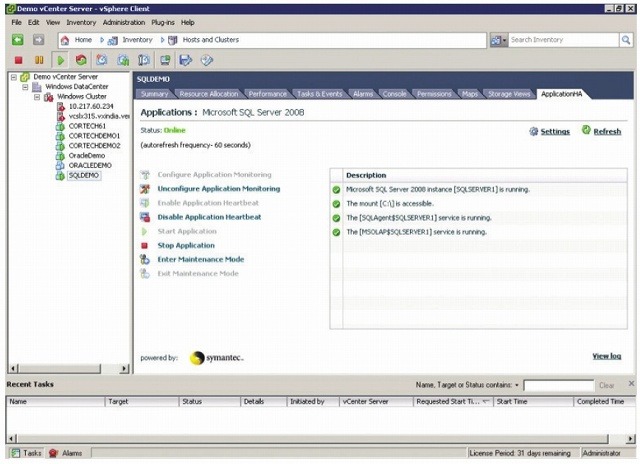Click the Hosts and Clusters breadcrumb icon
Image resolution: width=640 pixels, height=464 pixels.
(173, 40)
